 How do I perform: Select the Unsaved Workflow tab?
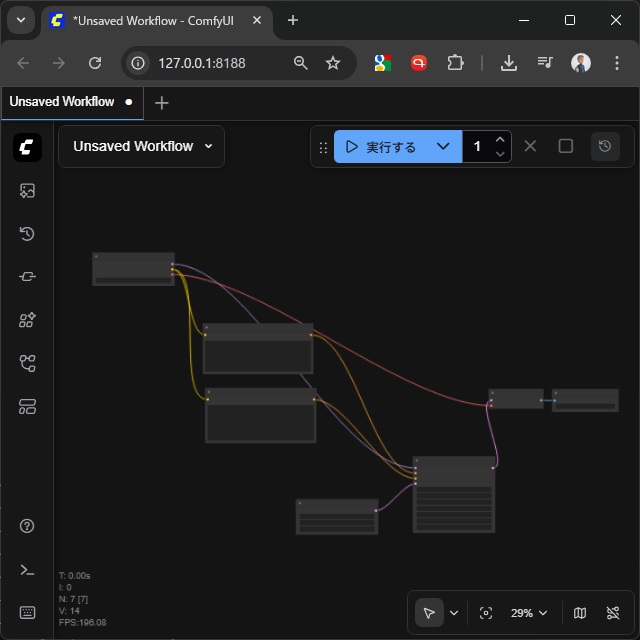tap(62, 102)
